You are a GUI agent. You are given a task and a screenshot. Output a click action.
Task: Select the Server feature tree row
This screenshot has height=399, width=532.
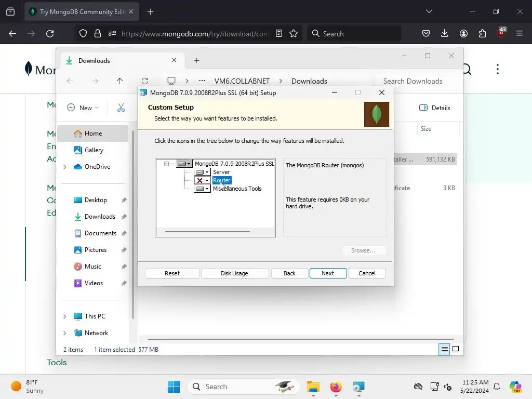[221, 172]
